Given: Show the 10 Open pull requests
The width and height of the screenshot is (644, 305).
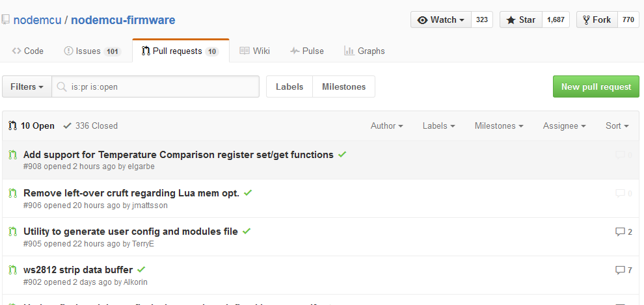Looking at the screenshot, I should pos(32,126).
